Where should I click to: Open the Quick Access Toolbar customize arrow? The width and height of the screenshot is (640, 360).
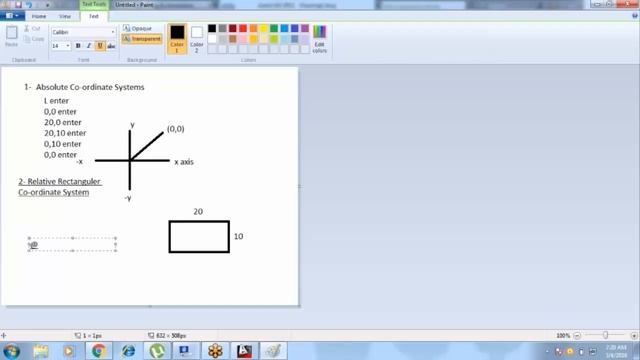47,5
